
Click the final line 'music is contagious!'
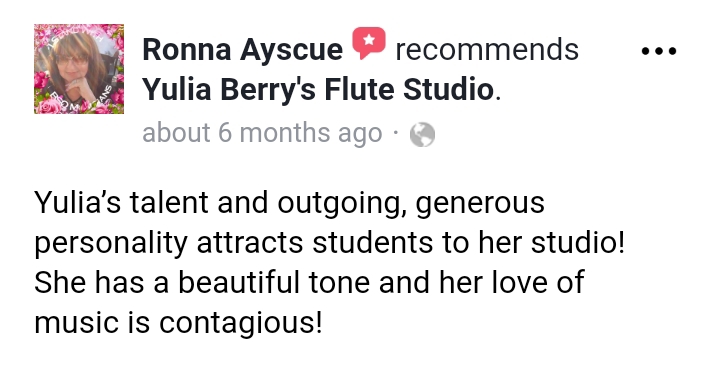tap(178, 322)
